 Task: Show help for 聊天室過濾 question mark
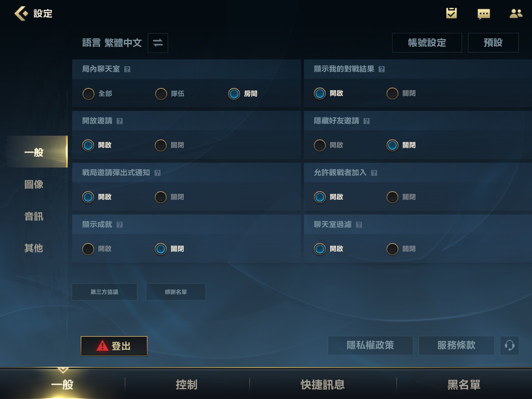coord(359,225)
